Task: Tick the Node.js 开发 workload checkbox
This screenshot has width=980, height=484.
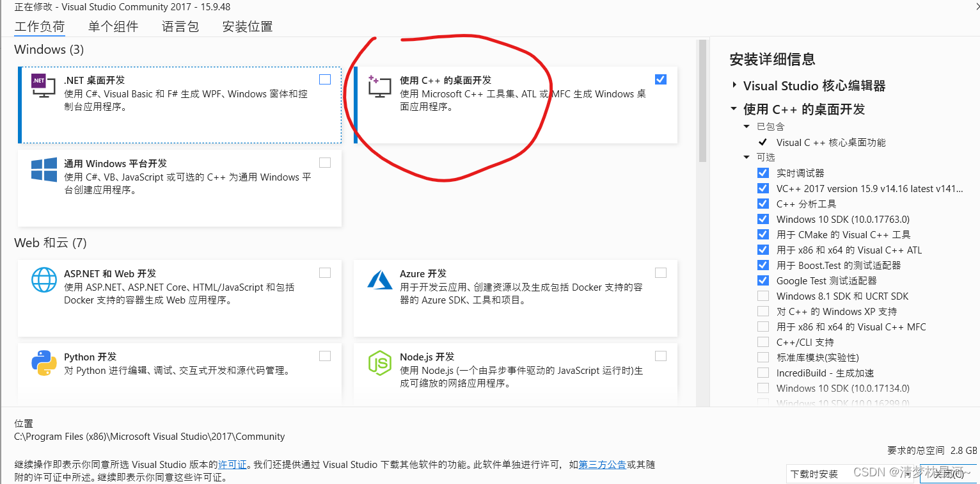Action: point(661,356)
